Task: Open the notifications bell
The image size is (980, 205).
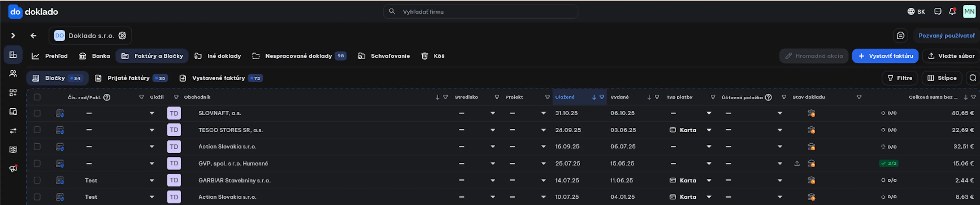Action: [952, 12]
